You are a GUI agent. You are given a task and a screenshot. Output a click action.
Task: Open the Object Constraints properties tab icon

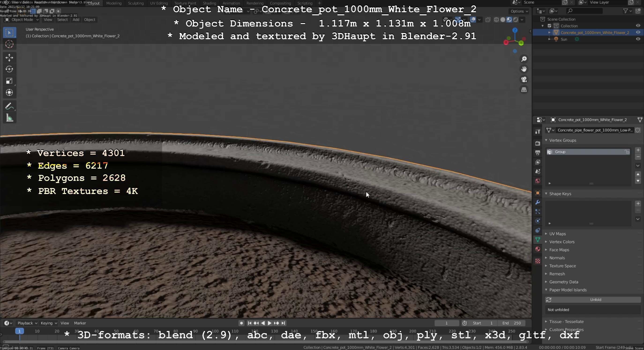click(x=538, y=230)
